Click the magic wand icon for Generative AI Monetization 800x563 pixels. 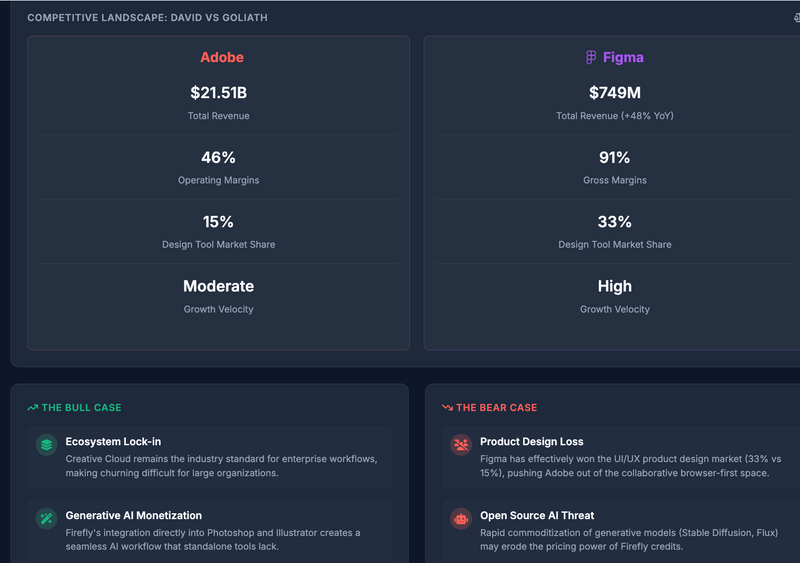[46, 519]
